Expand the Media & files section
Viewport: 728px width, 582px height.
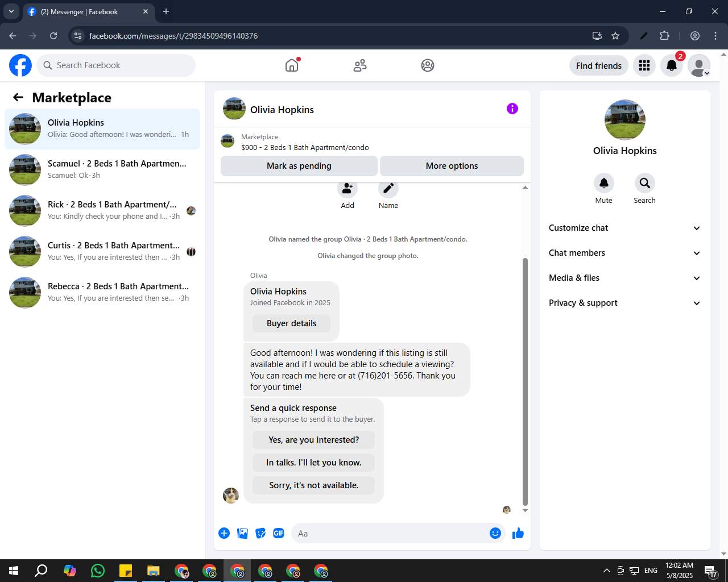[x=625, y=278]
